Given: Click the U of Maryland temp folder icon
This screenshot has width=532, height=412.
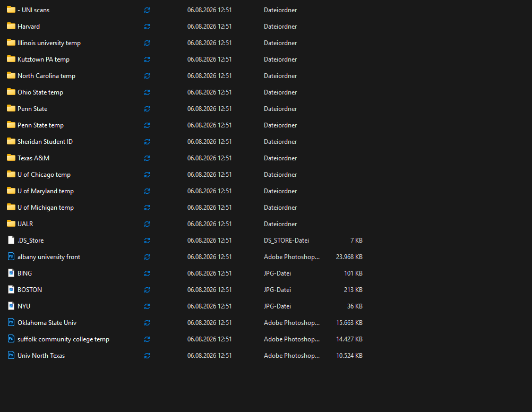Looking at the screenshot, I should [x=11, y=191].
